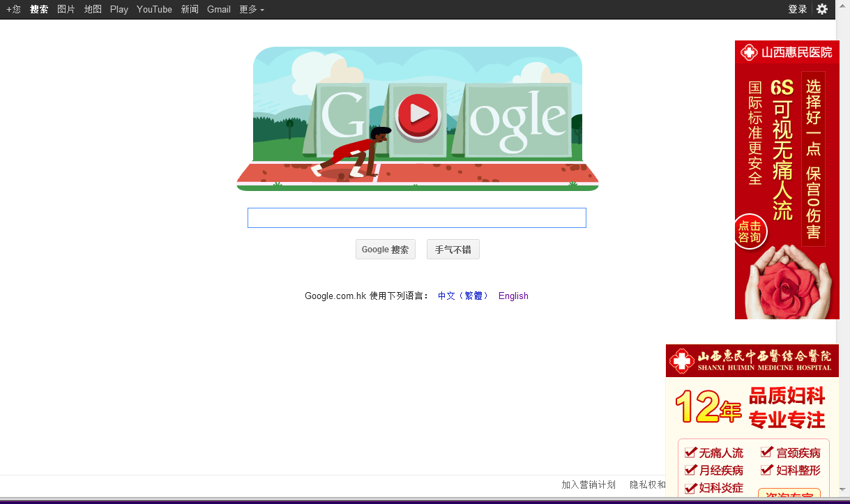The image size is (850, 504).
Task: Click 宫颈疾病 item in bottom ad
Action: (791, 453)
